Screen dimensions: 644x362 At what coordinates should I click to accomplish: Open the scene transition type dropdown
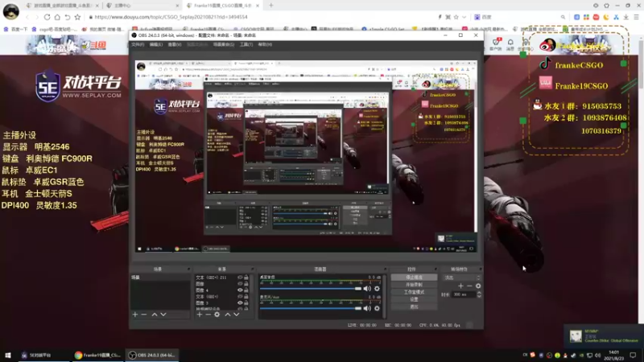pyautogui.click(x=461, y=278)
